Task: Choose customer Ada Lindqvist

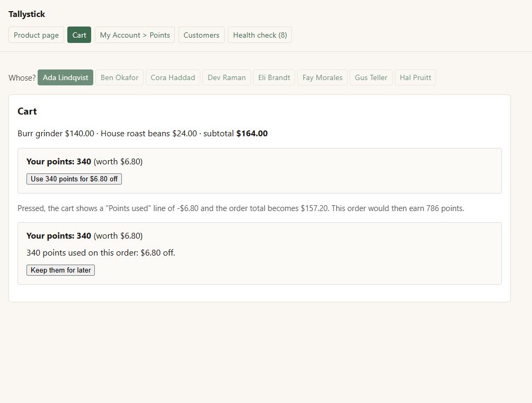Action: (x=66, y=77)
